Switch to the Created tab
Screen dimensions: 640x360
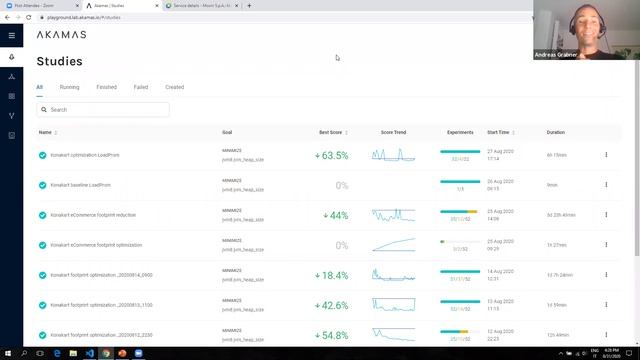tap(175, 87)
